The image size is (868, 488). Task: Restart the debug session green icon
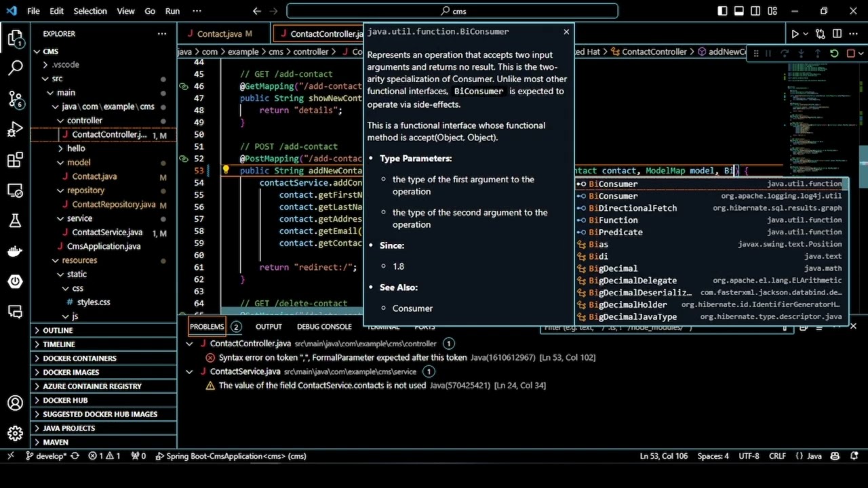pos(834,54)
